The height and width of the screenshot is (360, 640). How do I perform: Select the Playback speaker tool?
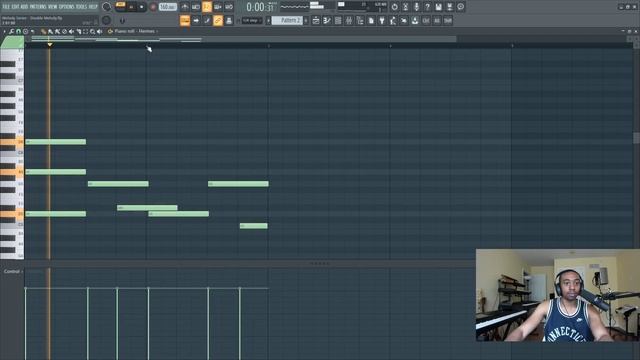click(99, 31)
